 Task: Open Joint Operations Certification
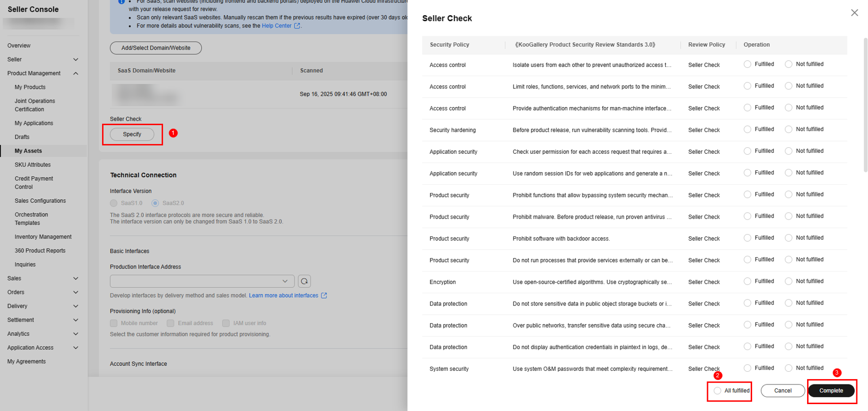pyautogui.click(x=35, y=105)
